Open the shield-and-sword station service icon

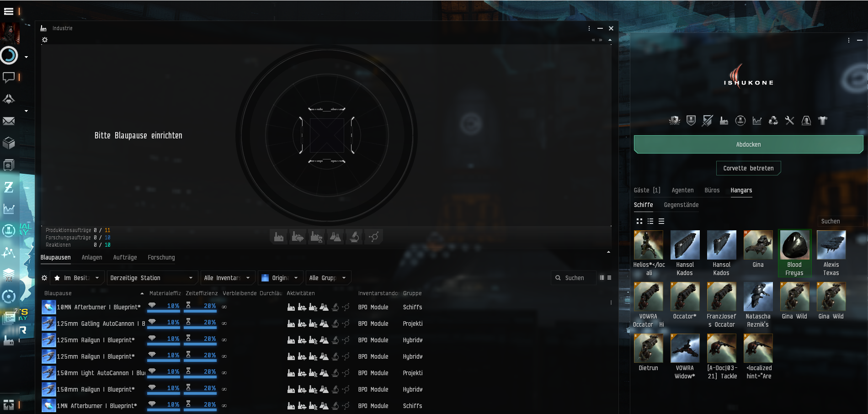(x=708, y=121)
